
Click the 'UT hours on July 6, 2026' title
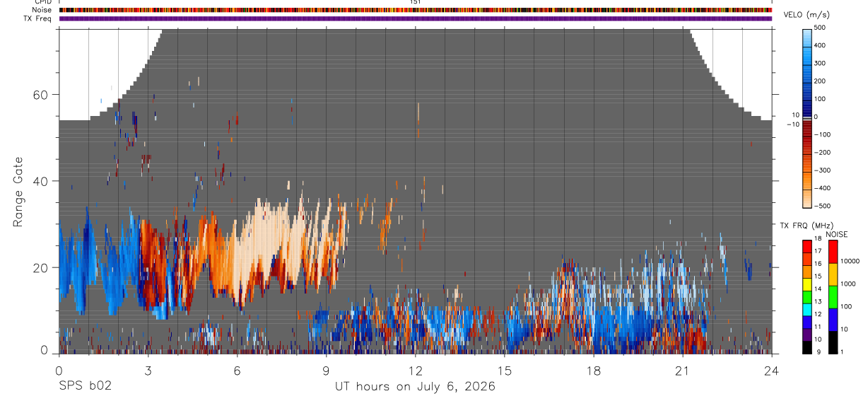415,387
